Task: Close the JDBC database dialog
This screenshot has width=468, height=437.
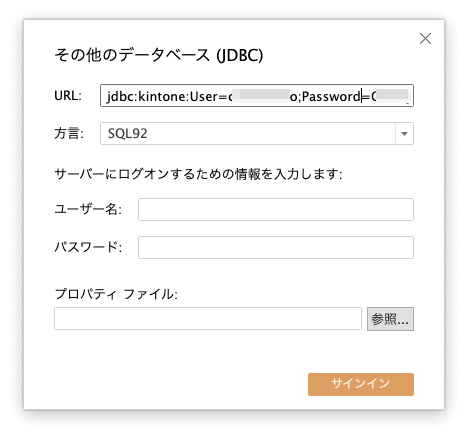Action: pyautogui.click(x=425, y=39)
